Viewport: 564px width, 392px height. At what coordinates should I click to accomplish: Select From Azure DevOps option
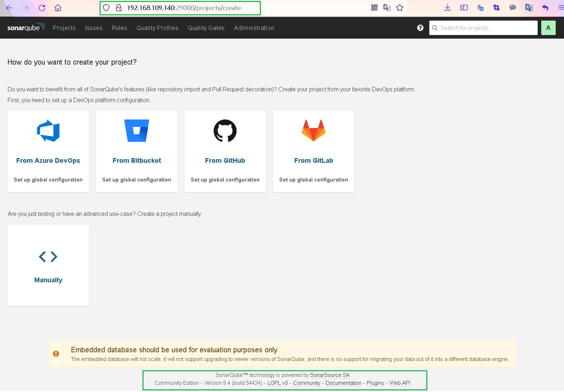pyautogui.click(x=48, y=161)
